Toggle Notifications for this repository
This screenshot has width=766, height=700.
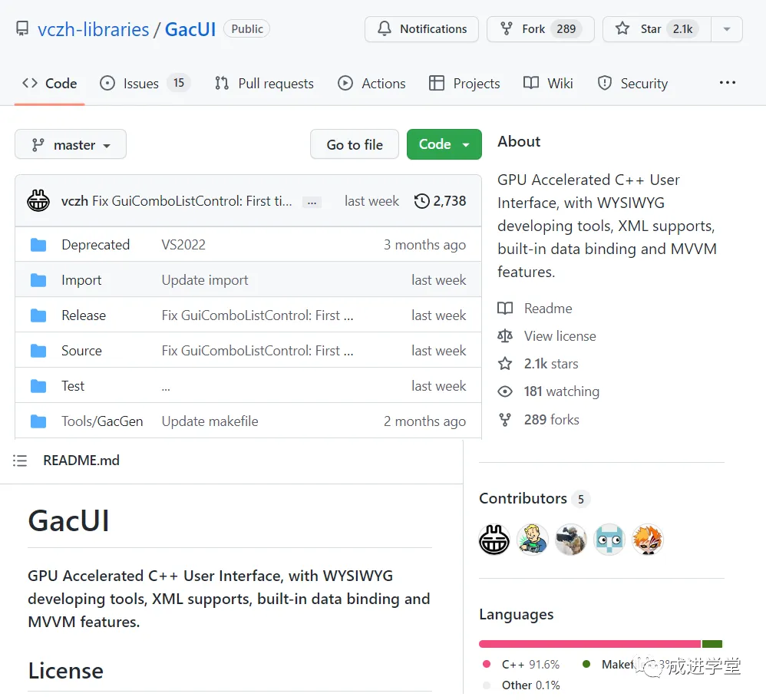click(x=421, y=29)
